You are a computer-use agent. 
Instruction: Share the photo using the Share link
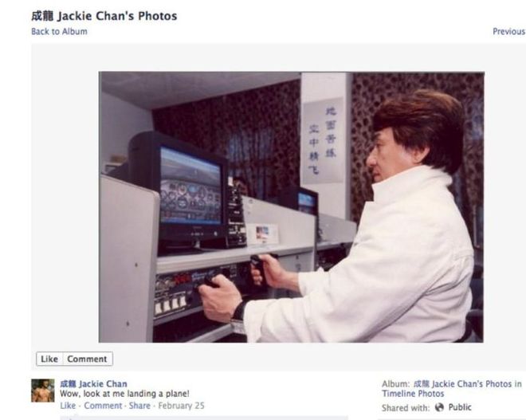coord(139,406)
